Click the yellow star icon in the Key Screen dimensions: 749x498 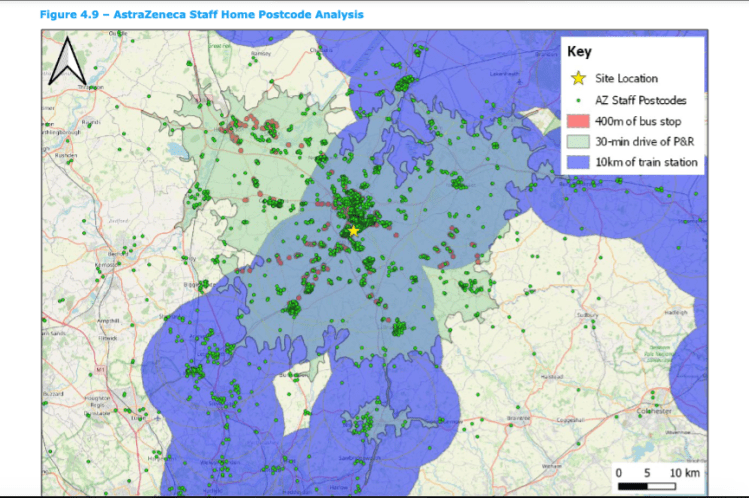click(x=579, y=78)
